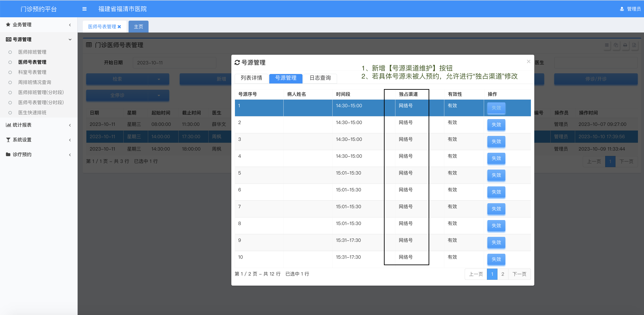Click the print icon in panel toolbar
The height and width of the screenshot is (315, 644).
click(x=625, y=45)
